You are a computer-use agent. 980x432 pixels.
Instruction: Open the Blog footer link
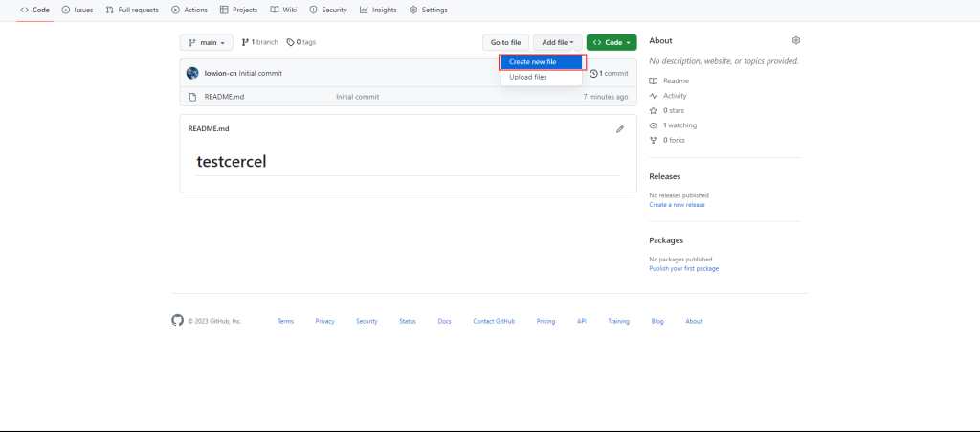657,321
